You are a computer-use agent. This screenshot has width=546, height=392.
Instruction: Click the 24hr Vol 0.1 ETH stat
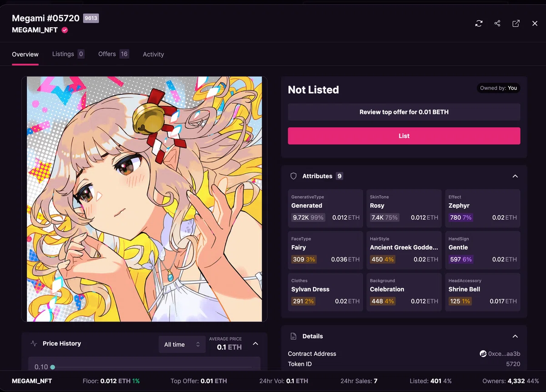point(283,381)
